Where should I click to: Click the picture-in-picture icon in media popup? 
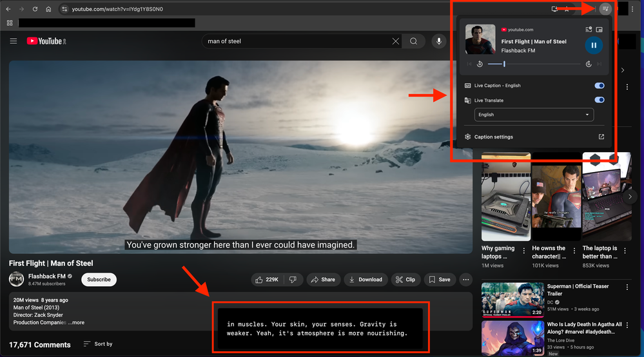coord(600,30)
